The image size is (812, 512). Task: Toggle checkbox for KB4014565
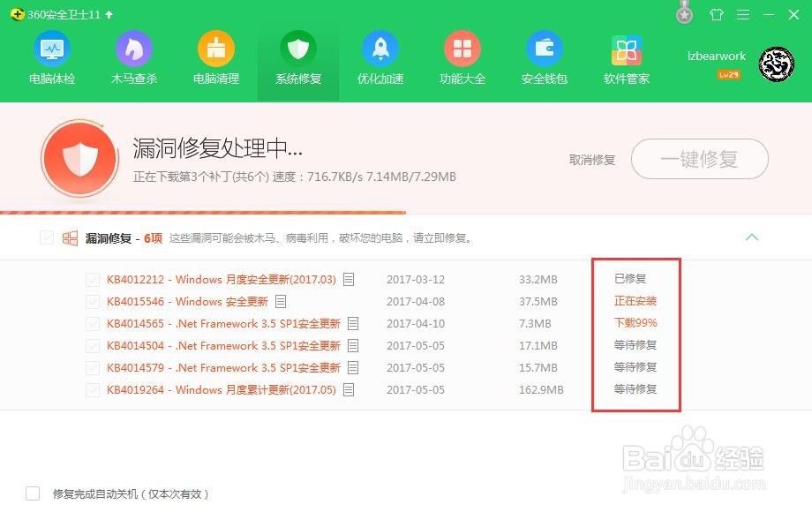[93, 324]
